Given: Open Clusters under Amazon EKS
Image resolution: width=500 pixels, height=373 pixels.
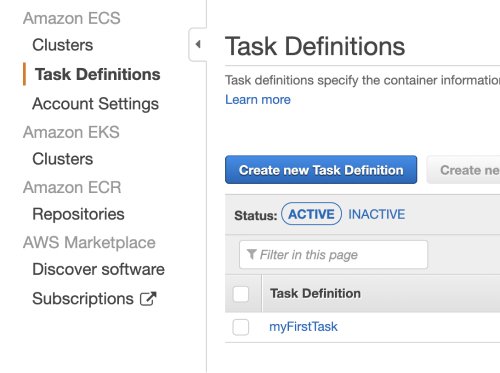Looking at the screenshot, I should [62, 159].
